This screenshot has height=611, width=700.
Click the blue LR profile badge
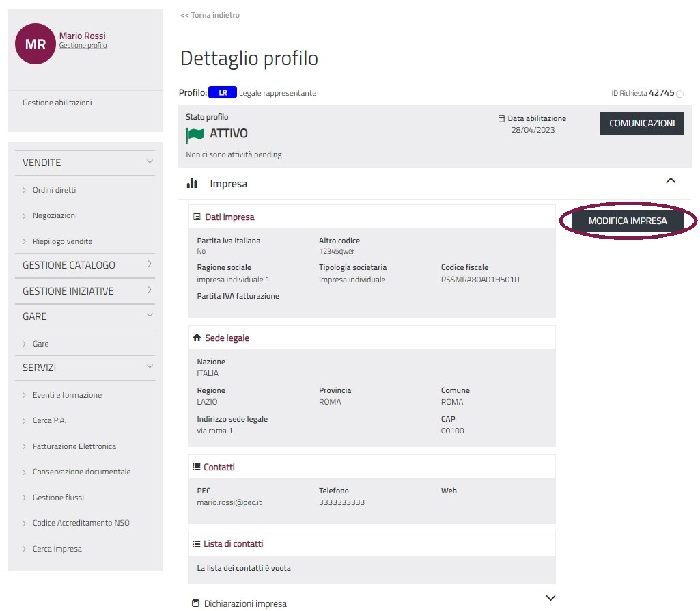[222, 93]
